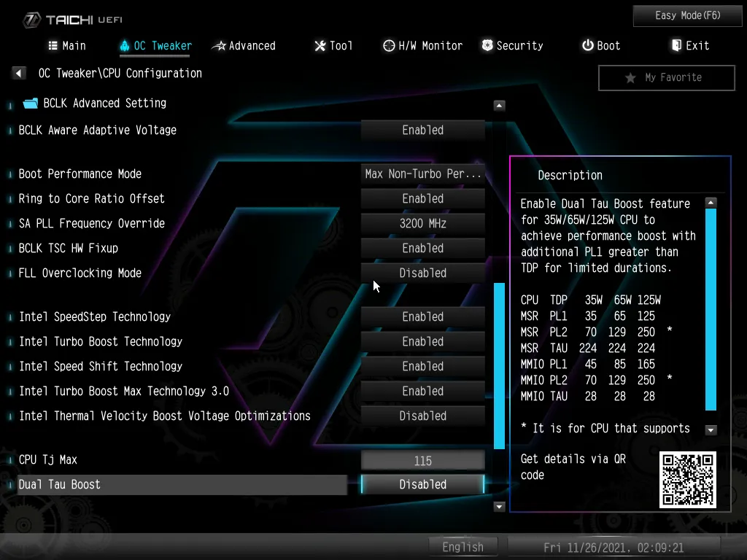747x560 pixels.
Task: Switch to the Security tab
Action: tap(513, 46)
